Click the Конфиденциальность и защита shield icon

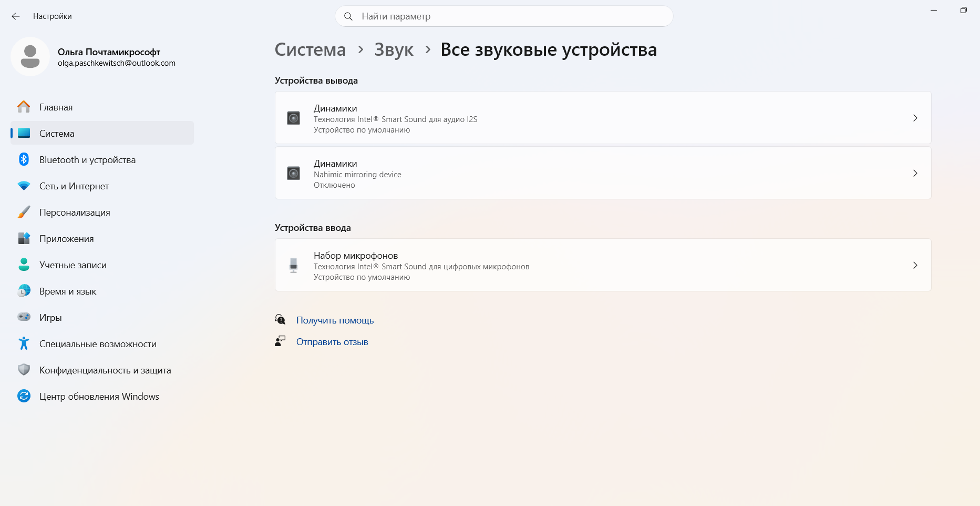tap(24, 370)
